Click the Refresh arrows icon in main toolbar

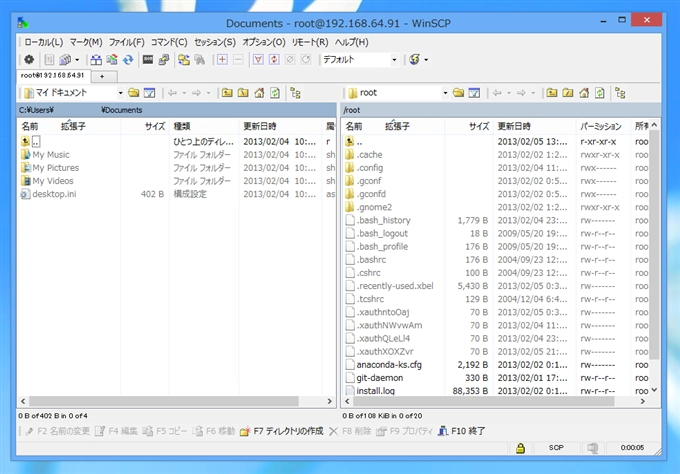[x=128, y=59]
